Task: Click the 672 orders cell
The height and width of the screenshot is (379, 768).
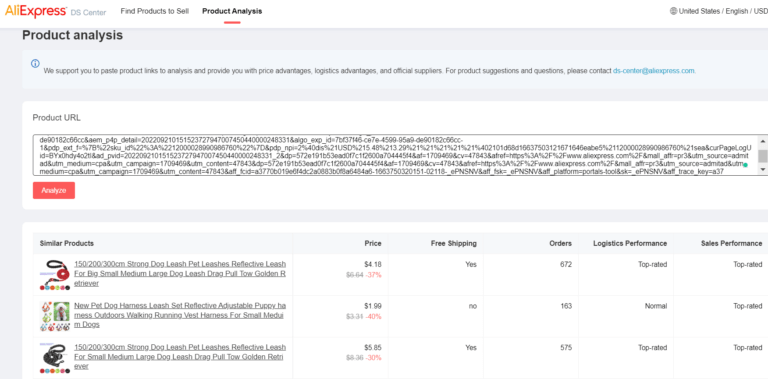Action: pyautogui.click(x=566, y=264)
